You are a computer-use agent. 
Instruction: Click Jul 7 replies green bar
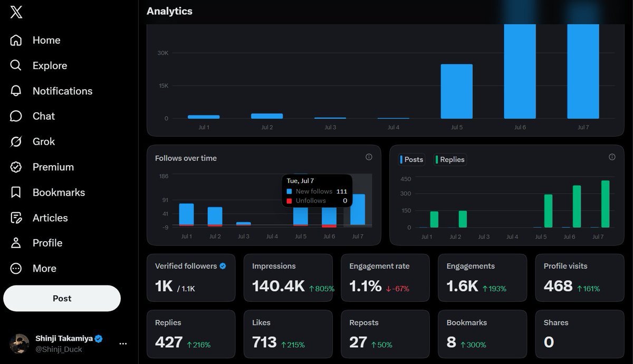pyautogui.click(x=605, y=204)
